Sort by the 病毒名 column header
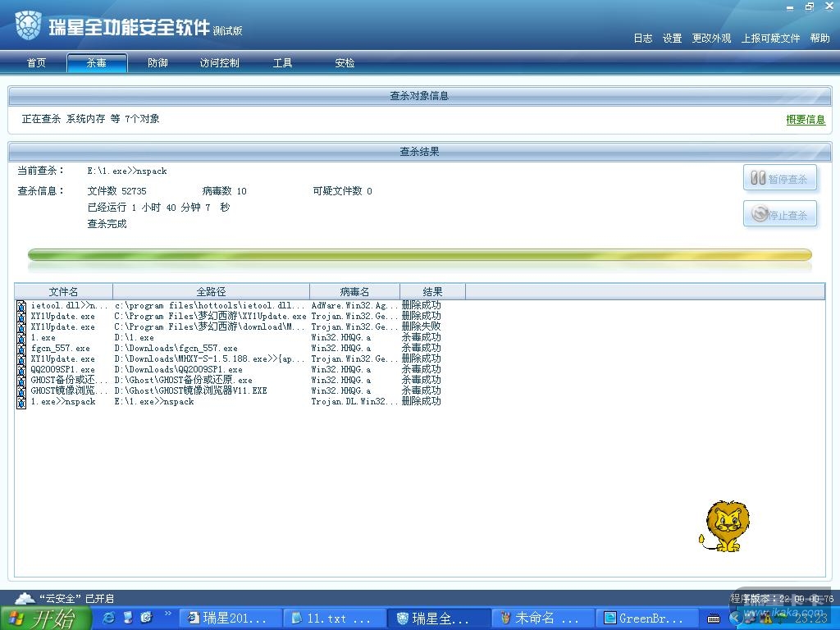840x630 pixels. [354, 292]
